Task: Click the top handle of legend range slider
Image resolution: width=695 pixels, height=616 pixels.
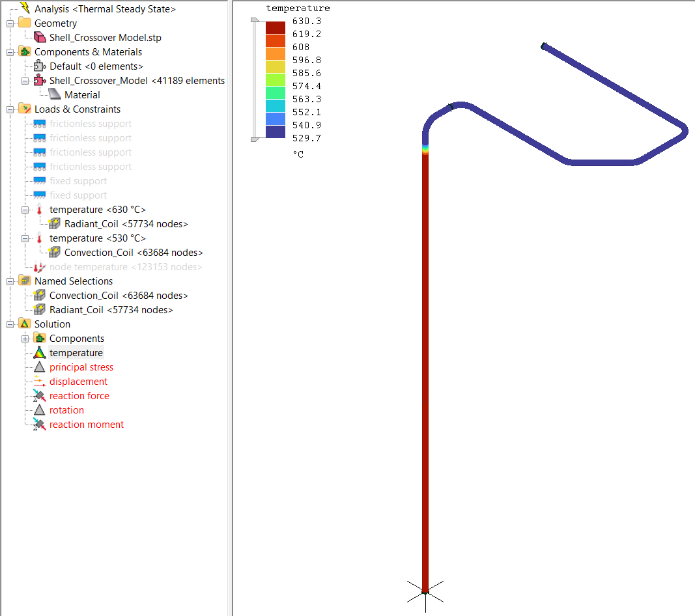Action: pos(255,22)
